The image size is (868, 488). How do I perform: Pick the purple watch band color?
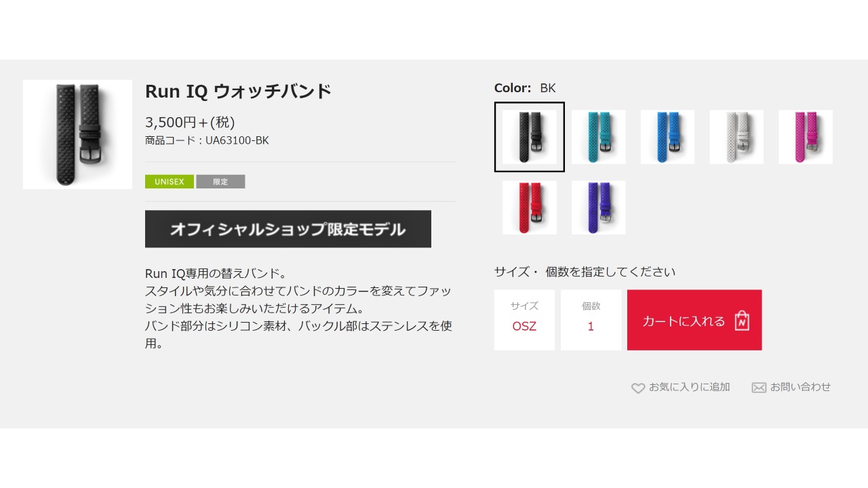coord(598,207)
